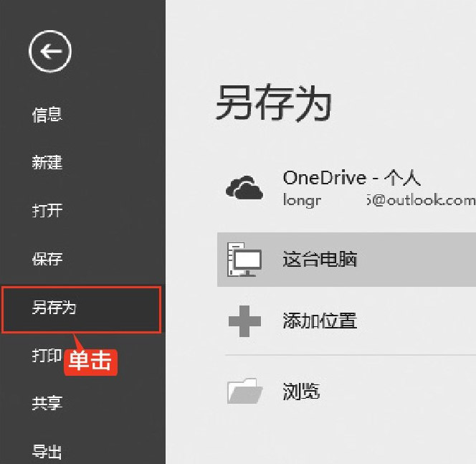Click the red 单击 callout label

tap(90, 361)
